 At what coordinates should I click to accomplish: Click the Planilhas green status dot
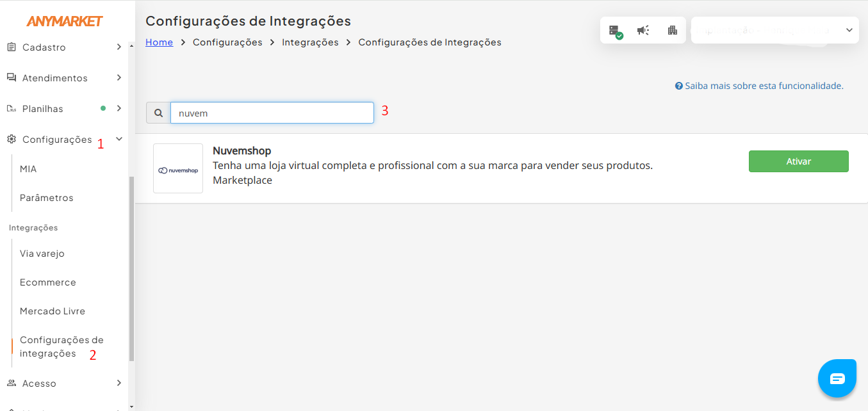[x=103, y=108]
